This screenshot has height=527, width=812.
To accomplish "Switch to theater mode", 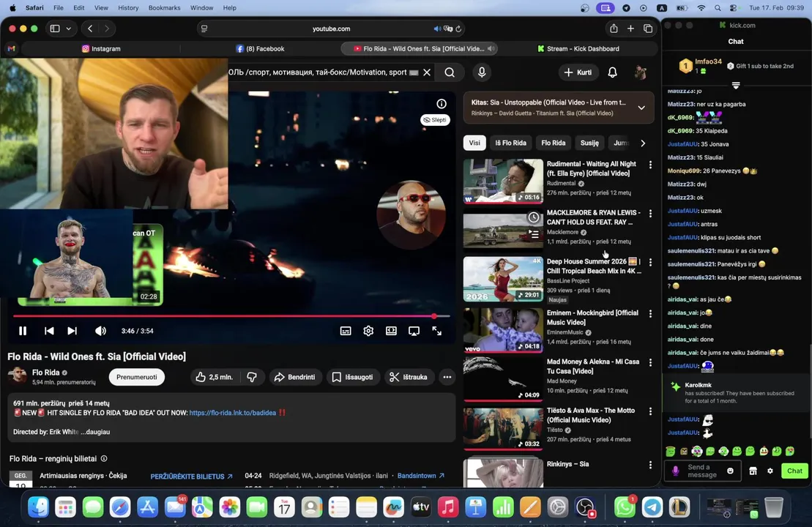I will (x=391, y=331).
